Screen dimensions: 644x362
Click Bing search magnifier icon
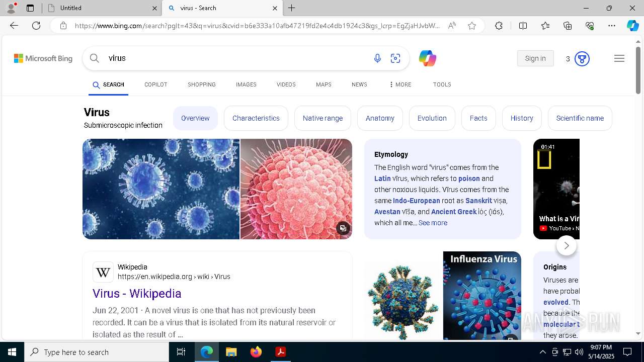coord(94,58)
